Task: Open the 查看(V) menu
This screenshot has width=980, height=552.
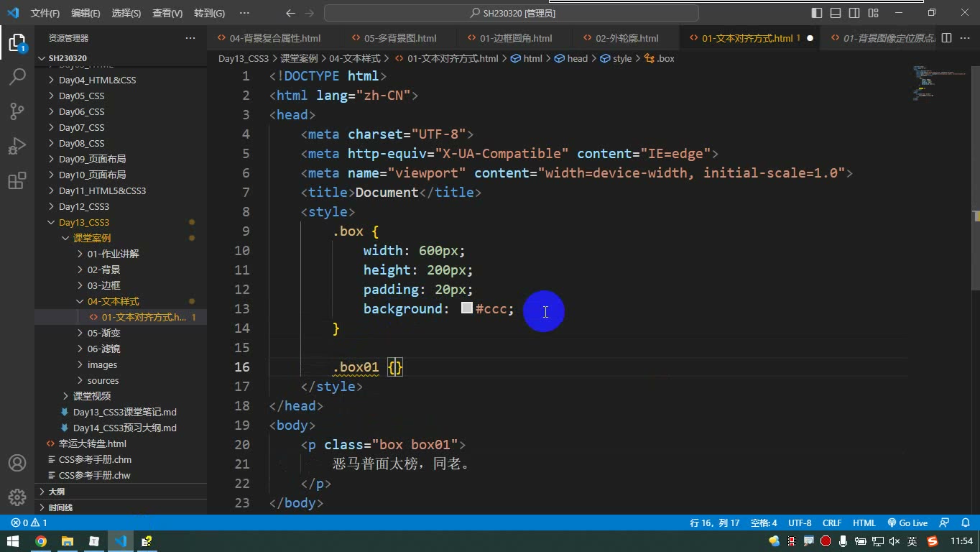Action: (167, 13)
